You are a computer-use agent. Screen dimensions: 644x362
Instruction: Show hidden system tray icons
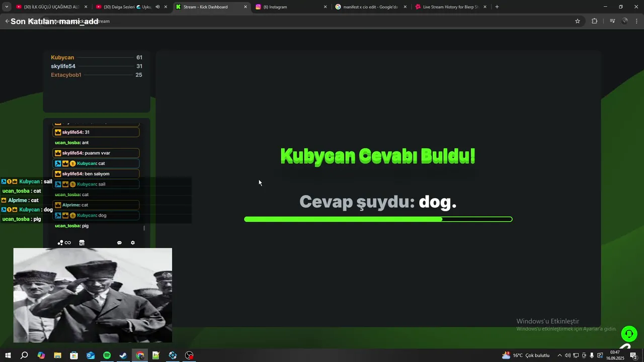[559, 355]
